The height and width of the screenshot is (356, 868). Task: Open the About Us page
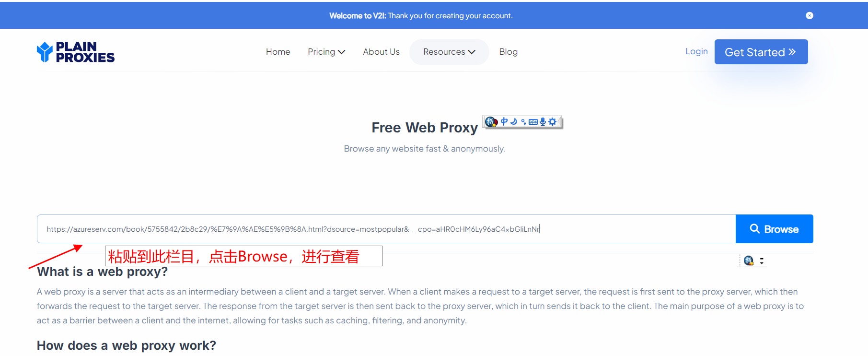click(381, 52)
